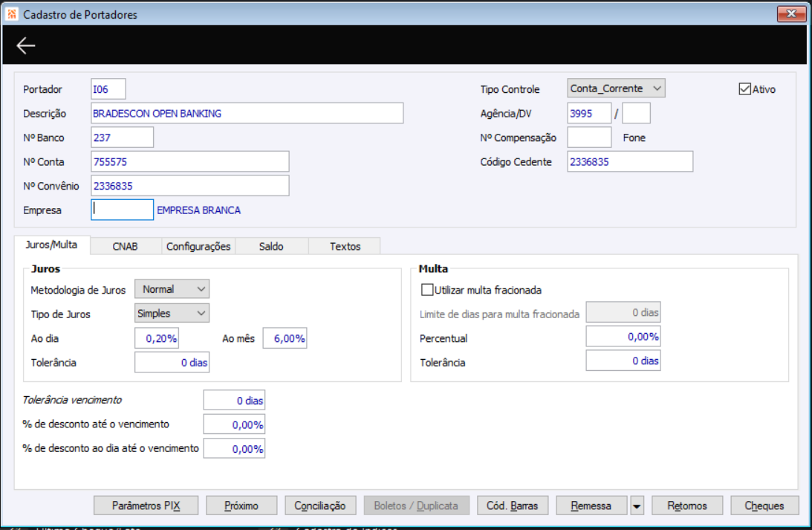The height and width of the screenshot is (530, 812).
Task: Open the Tipo Controle dropdown
Action: pos(616,88)
